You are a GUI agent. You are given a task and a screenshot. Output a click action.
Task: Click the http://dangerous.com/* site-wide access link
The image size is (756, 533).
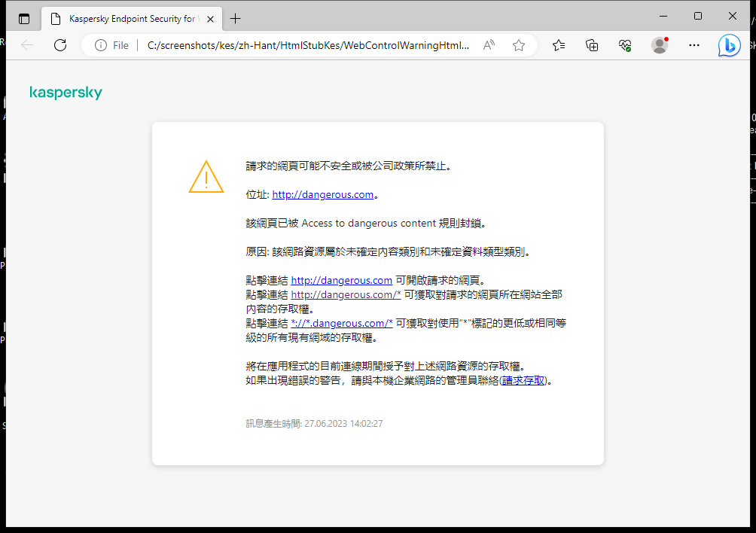point(346,294)
